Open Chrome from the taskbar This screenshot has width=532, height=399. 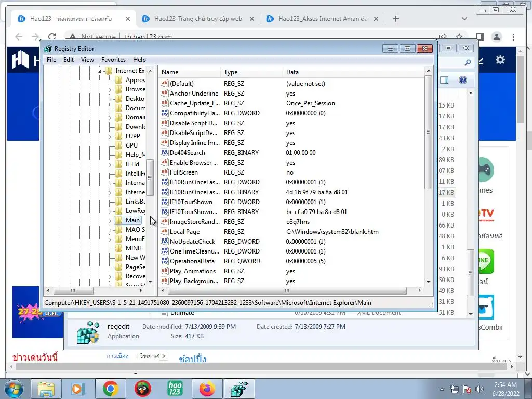pyautogui.click(x=110, y=389)
